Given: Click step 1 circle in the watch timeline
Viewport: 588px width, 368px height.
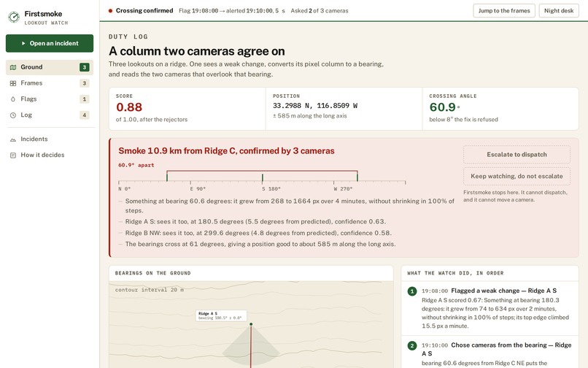Looking at the screenshot, I should point(412,291).
